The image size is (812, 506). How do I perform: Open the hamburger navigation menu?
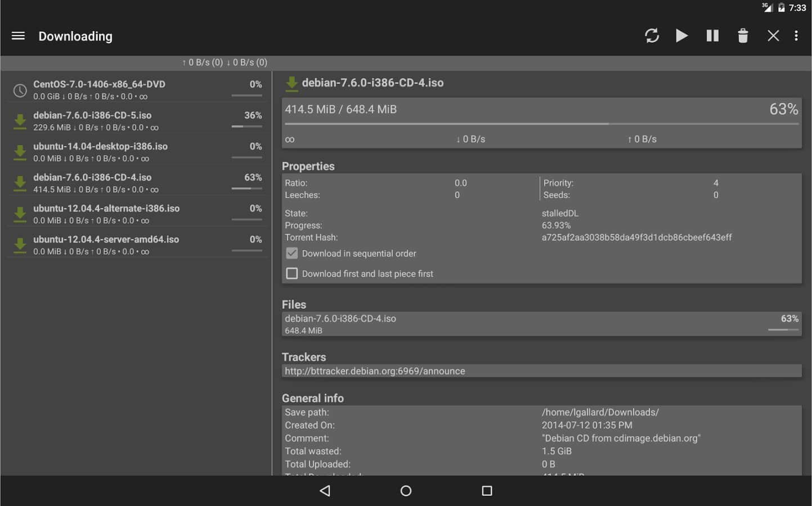(18, 36)
